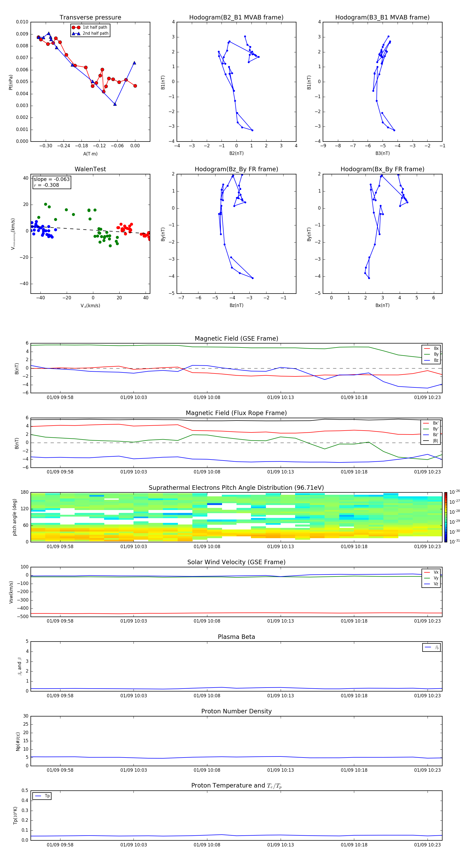Select the '1st half path' legend entry
The height and width of the screenshot is (868, 473).
pos(90,27)
